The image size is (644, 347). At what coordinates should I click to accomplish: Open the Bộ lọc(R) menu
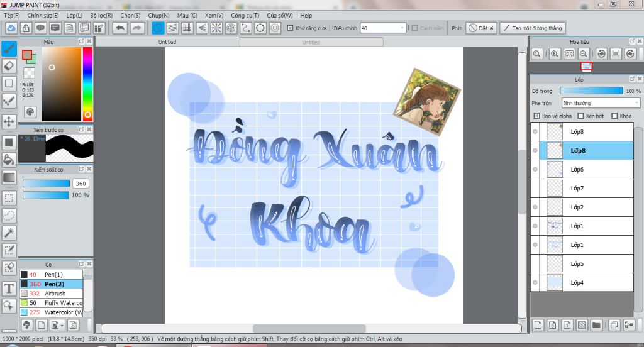click(x=101, y=15)
